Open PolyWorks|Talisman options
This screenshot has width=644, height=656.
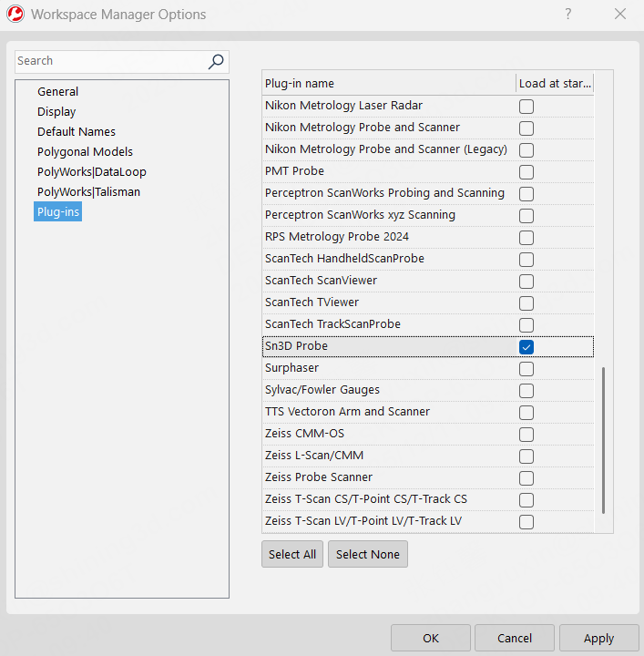(x=88, y=192)
